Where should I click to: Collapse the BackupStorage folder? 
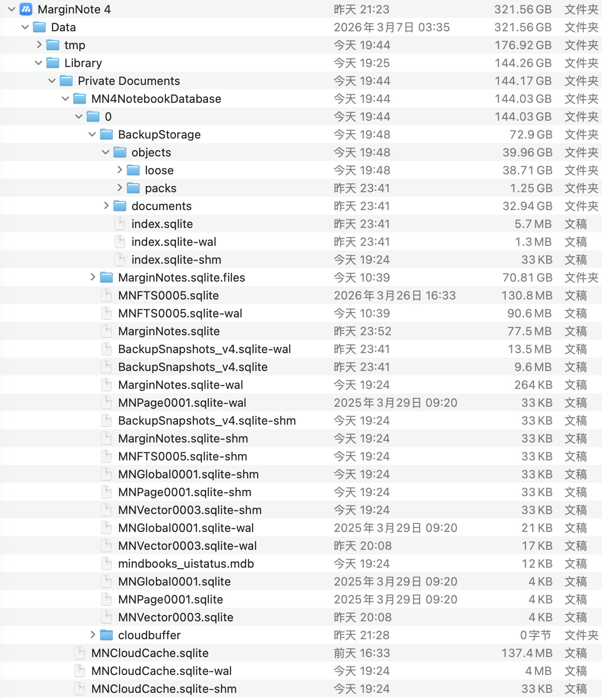click(x=92, y=135)
